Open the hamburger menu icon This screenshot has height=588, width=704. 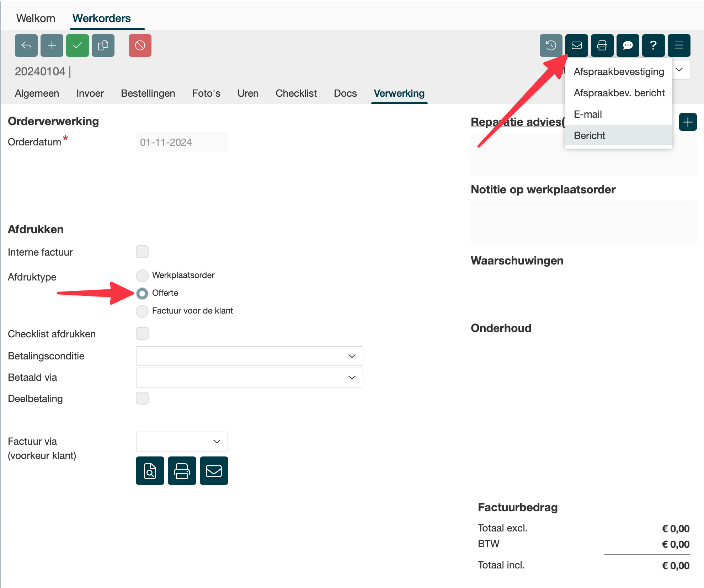coord(679,46)
